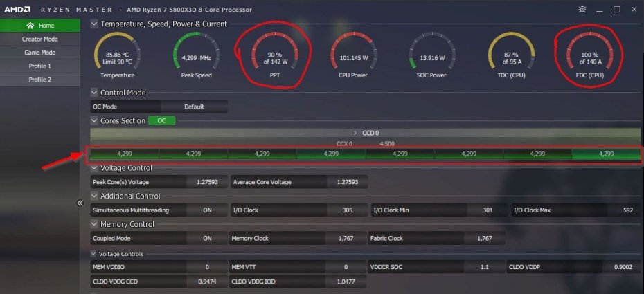Click the first core speed bar
This screenshot has height=294, width=644.
point(125,154)
